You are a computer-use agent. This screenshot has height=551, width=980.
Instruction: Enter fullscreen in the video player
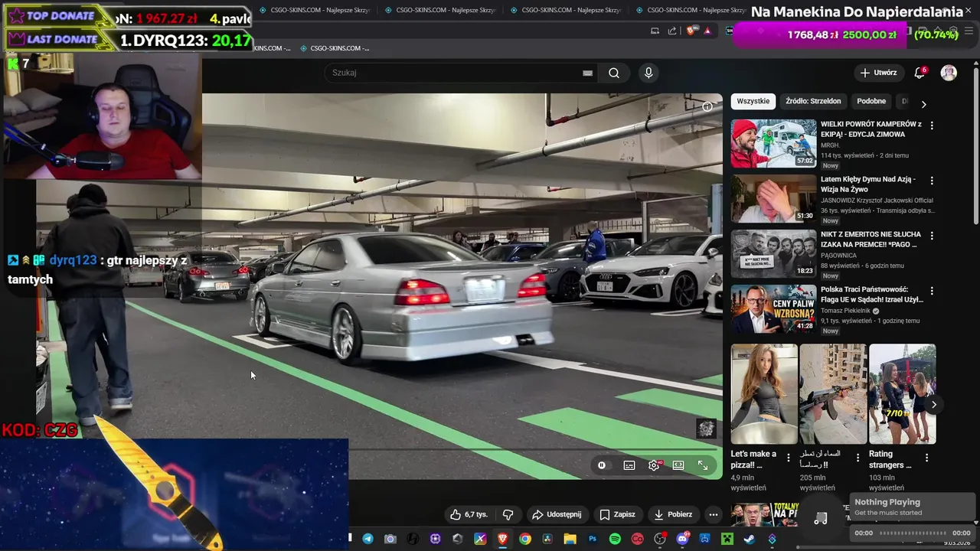703,465
